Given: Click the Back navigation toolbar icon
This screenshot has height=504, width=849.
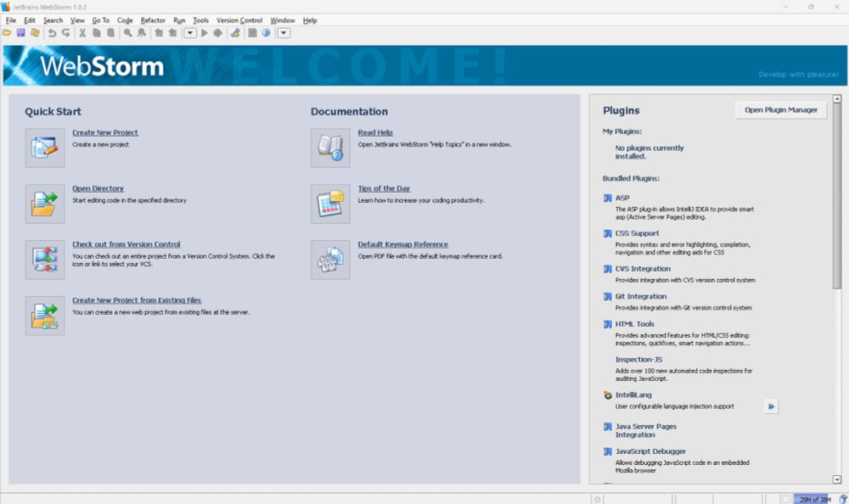Looking at the screenshot, I should click(159, 33).
